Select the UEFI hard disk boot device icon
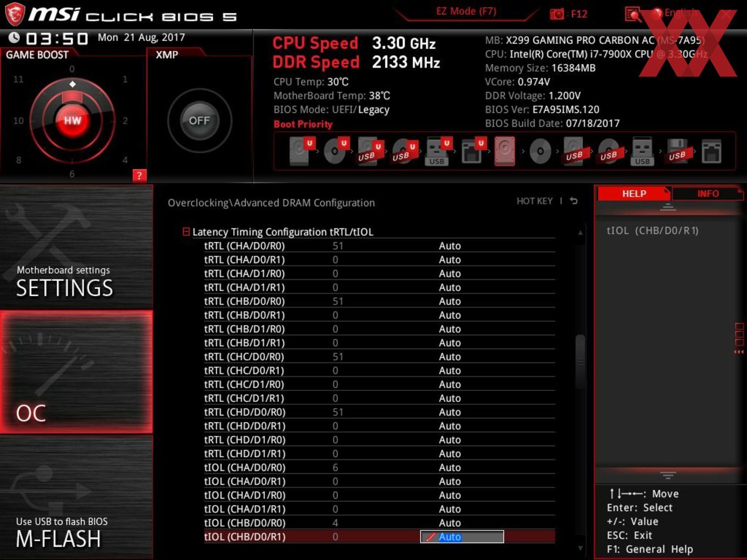The image size is (747, 560). 300,151
